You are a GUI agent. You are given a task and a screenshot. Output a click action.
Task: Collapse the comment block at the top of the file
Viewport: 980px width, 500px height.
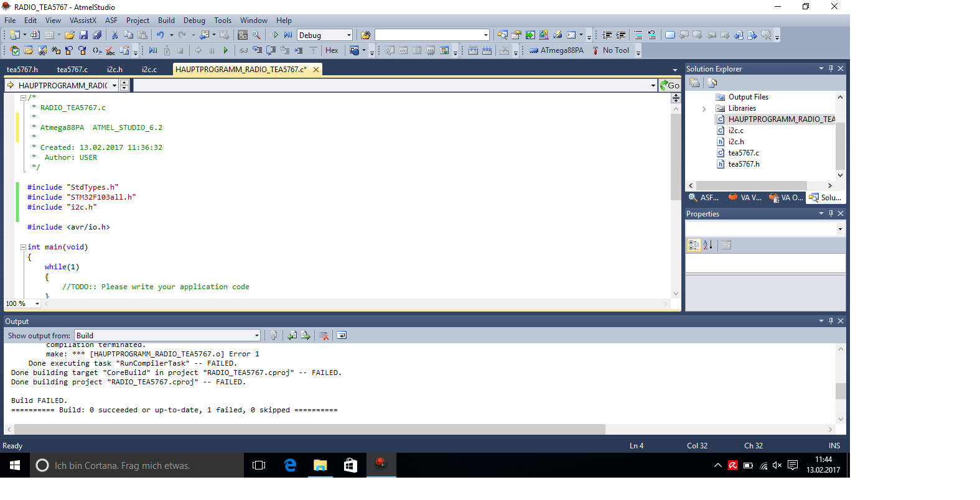pyautogui.click(x=23, y=98)
